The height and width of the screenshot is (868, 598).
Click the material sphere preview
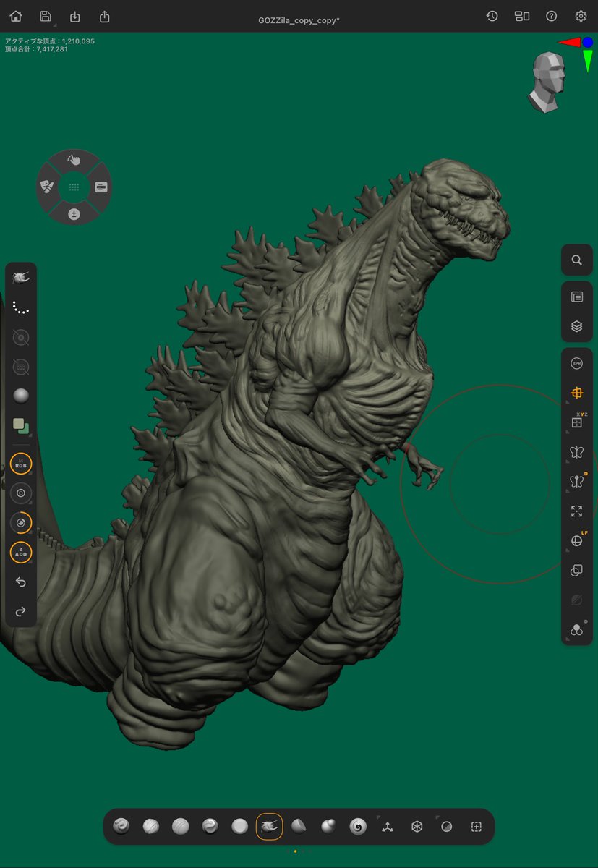[x=21, y=395]
